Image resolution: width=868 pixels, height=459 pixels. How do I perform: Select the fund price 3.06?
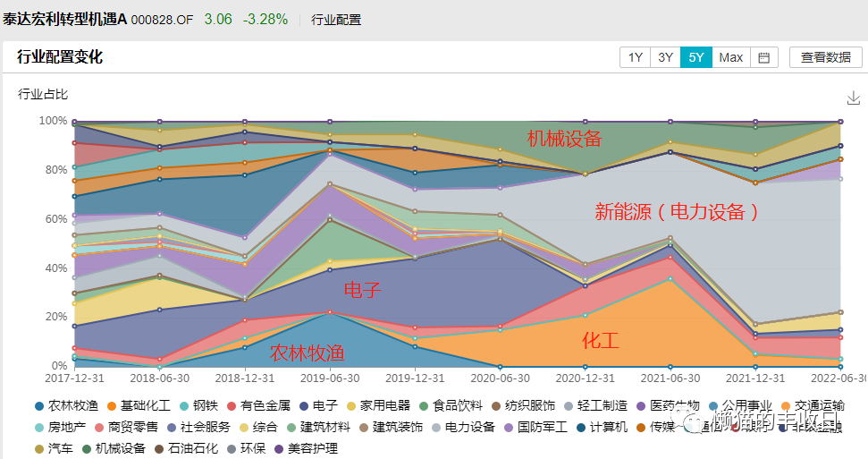coord(218,20)
